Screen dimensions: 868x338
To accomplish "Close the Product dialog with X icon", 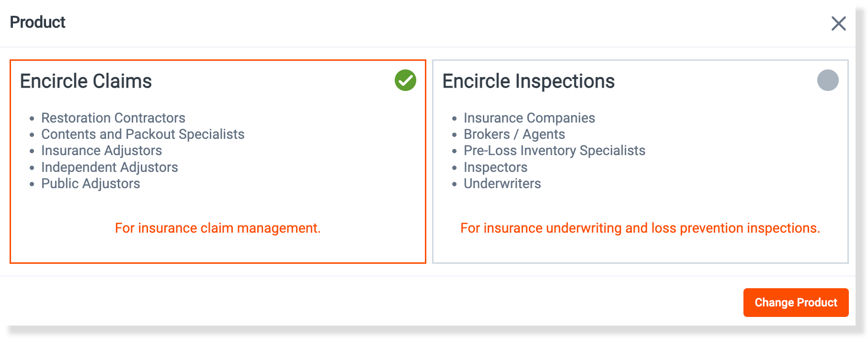I will (x=838, y=23).
